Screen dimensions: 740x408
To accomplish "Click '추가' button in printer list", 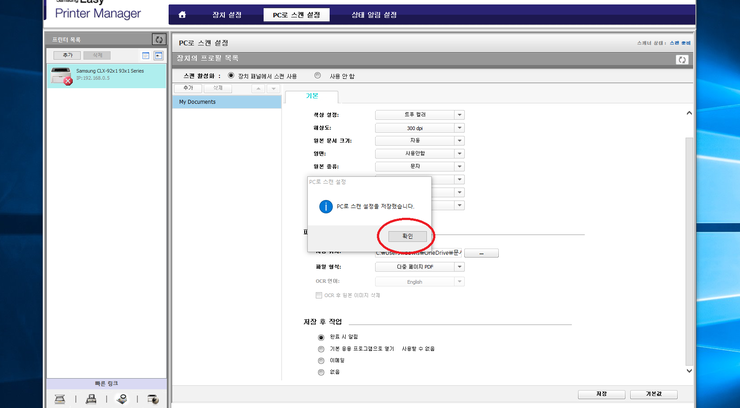I will 67,55.
